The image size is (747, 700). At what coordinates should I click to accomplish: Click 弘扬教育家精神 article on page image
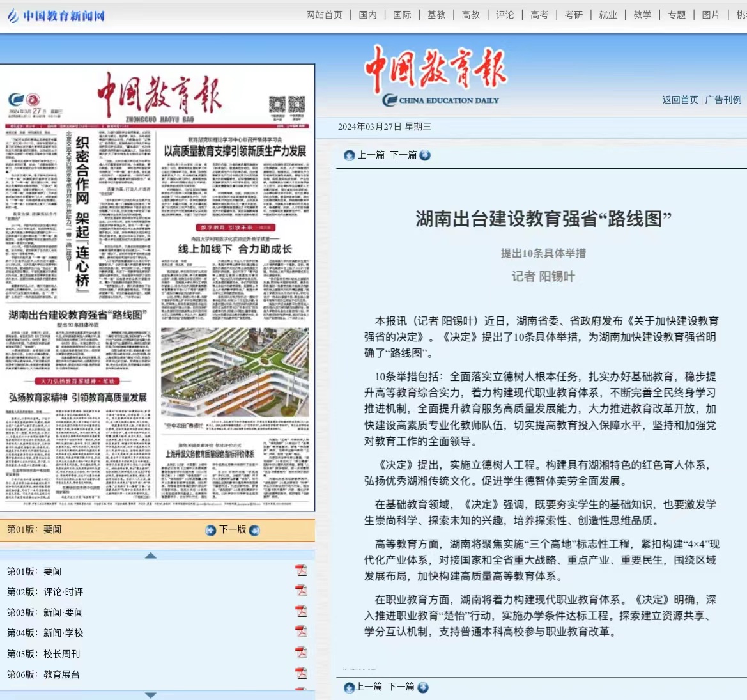pos(78,398)
